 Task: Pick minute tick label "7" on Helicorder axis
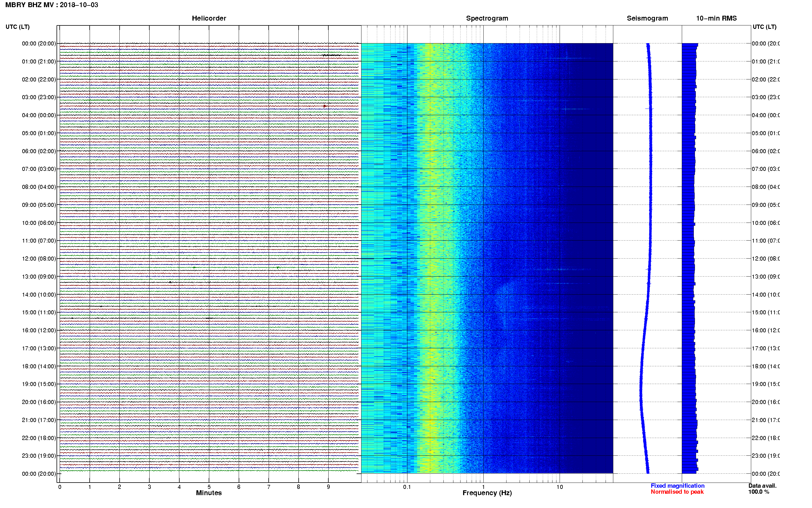[x=269, y=487]
